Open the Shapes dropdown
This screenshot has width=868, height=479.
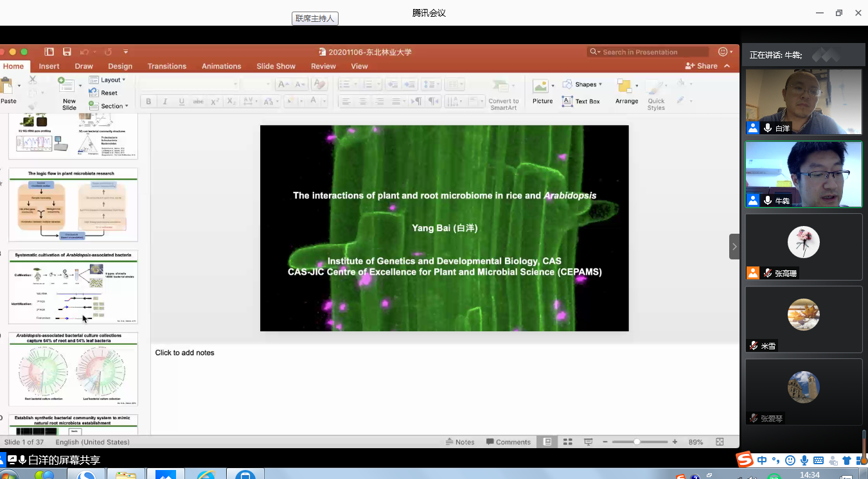pyautogui.click(x=581, y=85)
